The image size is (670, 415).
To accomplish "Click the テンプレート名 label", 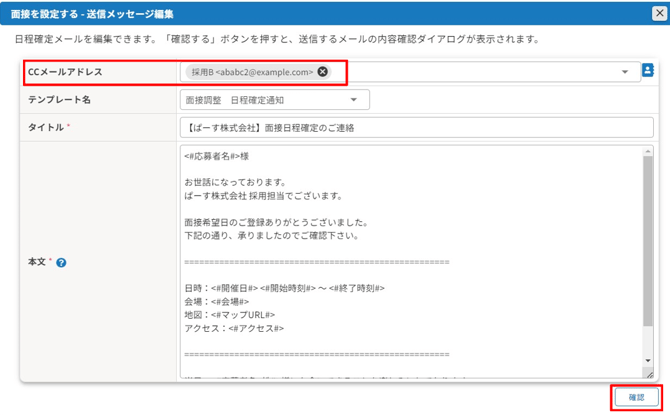I will (59, 100).
